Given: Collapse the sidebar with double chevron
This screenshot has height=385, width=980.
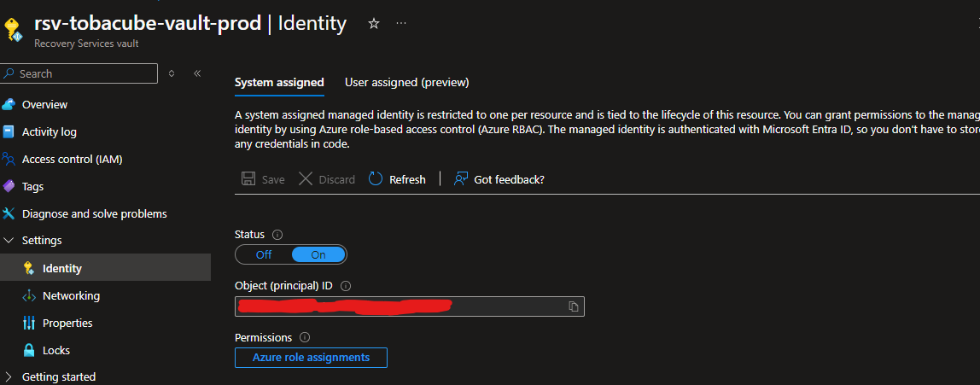Looking at the screenshot, I should [197, 73].
